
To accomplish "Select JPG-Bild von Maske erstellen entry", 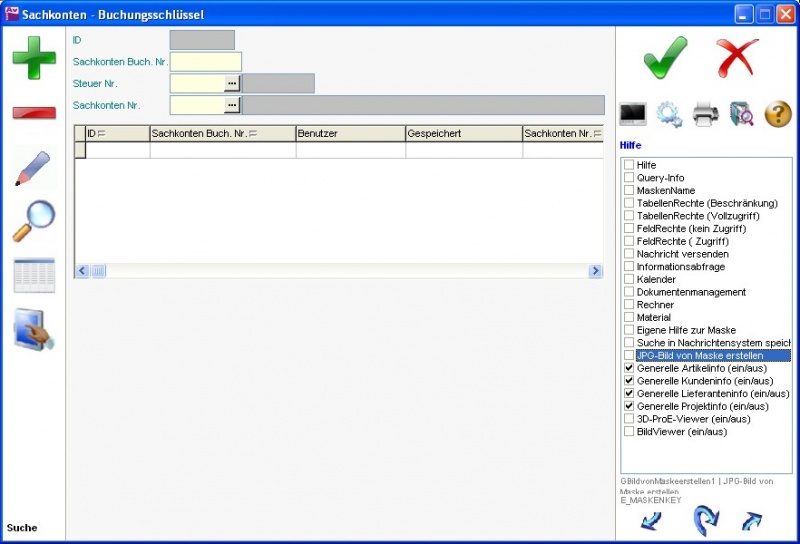I will pos(700,355).
